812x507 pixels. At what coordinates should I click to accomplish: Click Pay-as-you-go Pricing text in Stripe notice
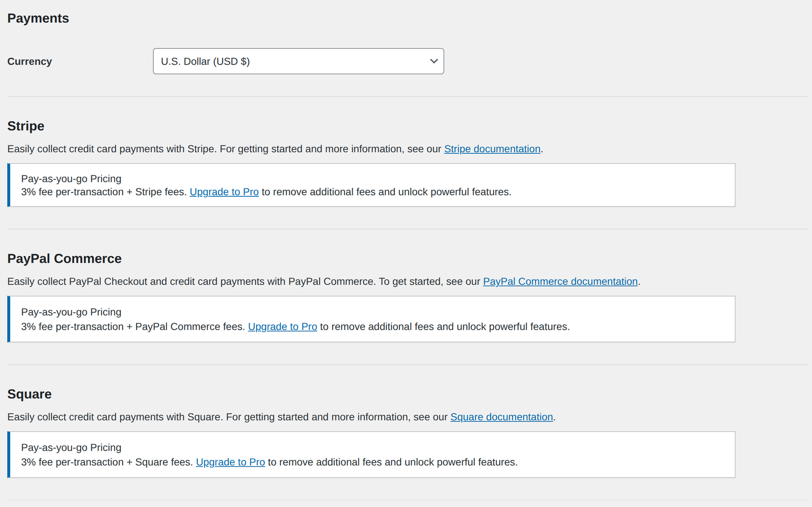[x=71, y=179]
